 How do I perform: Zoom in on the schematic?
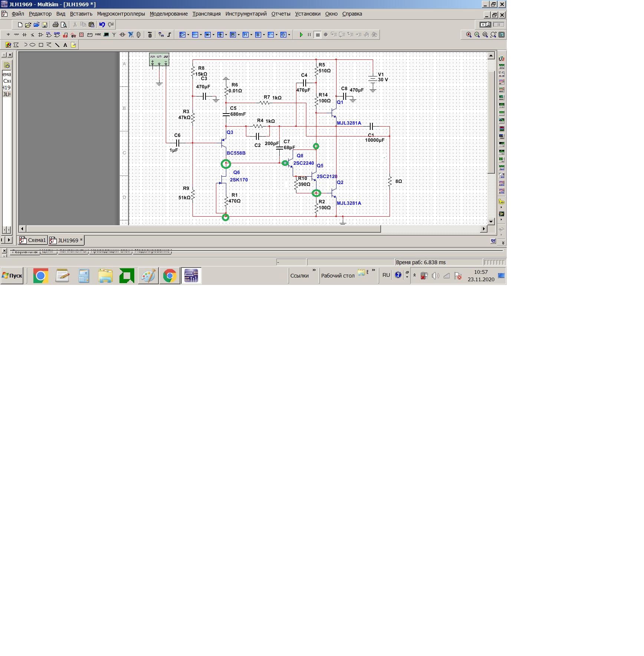(469, 35)
